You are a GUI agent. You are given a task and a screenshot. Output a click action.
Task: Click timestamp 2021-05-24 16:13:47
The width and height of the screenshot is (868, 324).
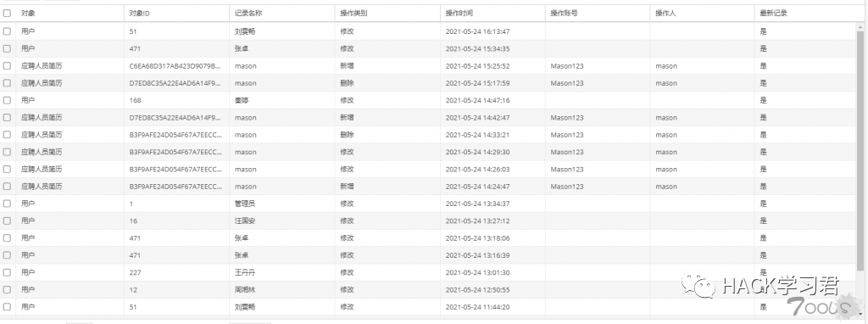[478, 31]
